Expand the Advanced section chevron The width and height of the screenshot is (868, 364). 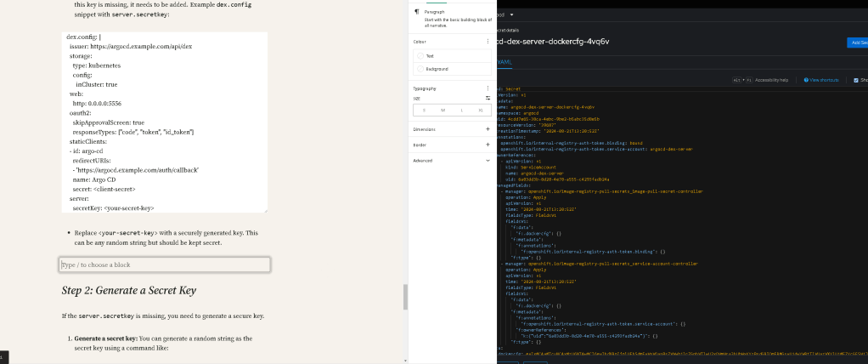[x=488, y=161]
